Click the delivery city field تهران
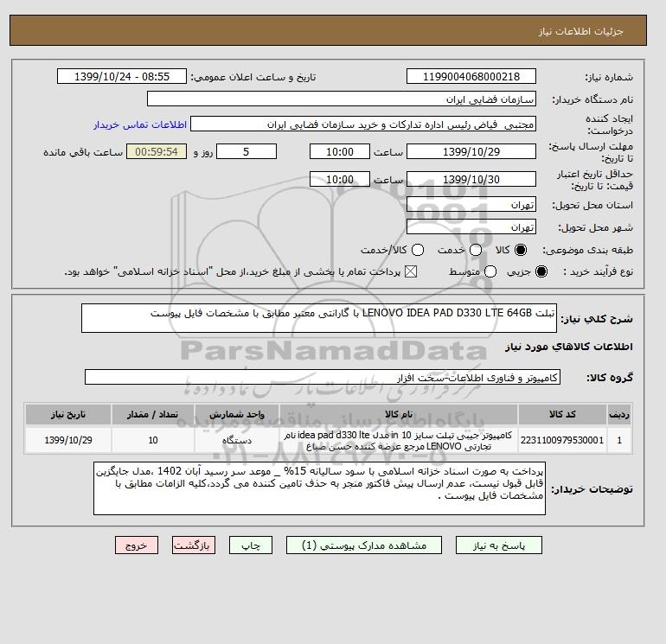The width and height of the screenshot is (666, 644). (x=471, y=227)
